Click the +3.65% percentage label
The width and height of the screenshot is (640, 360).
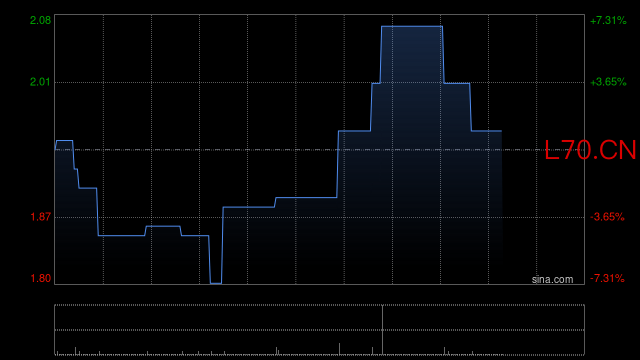608,82
